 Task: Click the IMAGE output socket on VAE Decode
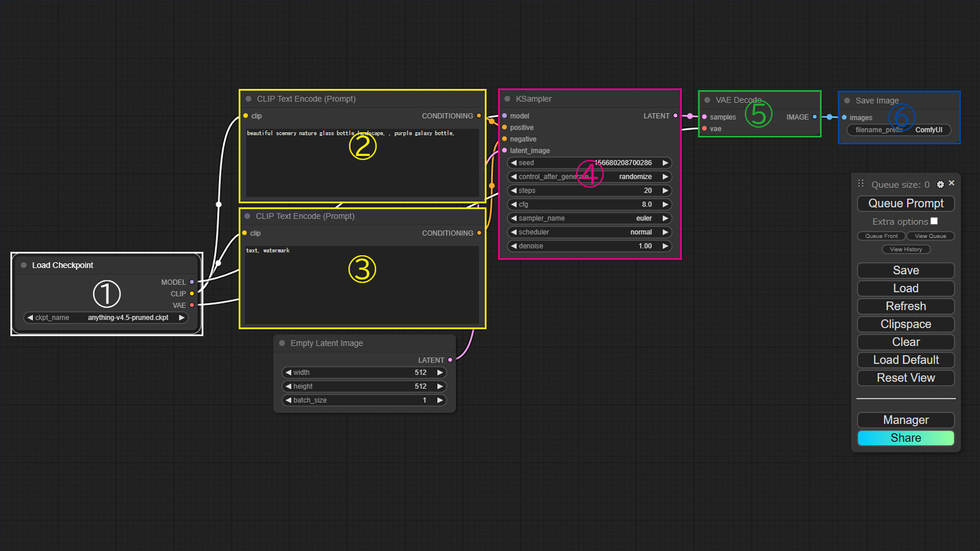click(815, 117)
